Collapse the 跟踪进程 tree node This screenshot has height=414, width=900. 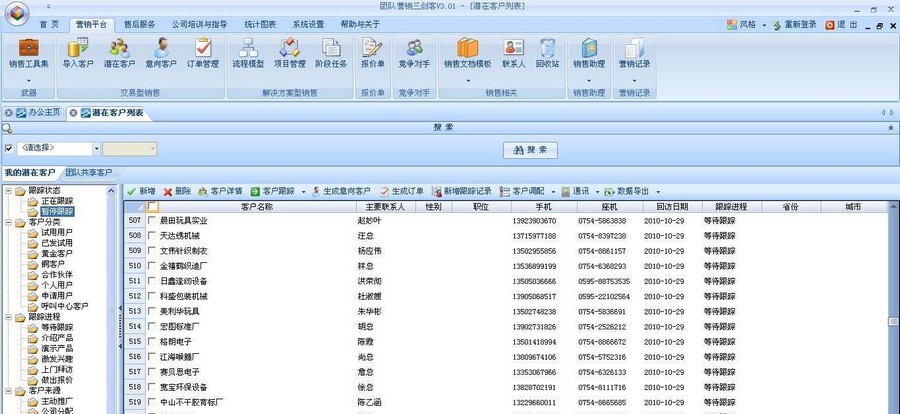pos(9,316)
